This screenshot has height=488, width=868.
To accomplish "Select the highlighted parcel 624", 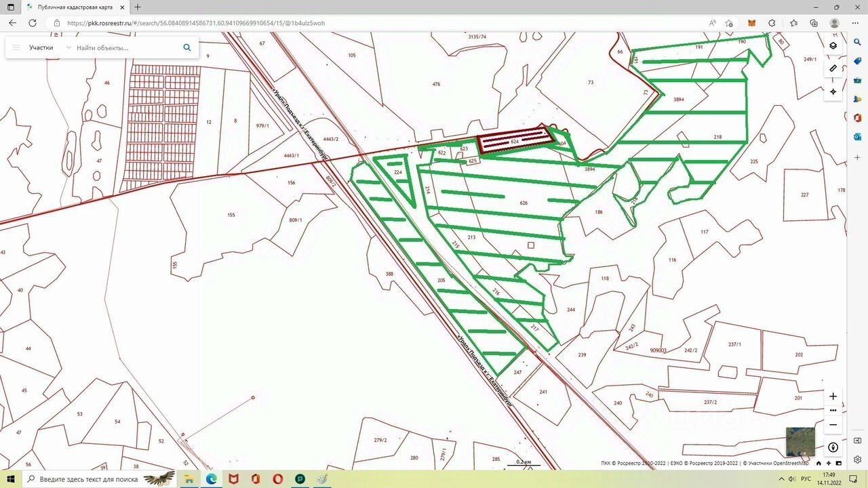I will (515, 142).
